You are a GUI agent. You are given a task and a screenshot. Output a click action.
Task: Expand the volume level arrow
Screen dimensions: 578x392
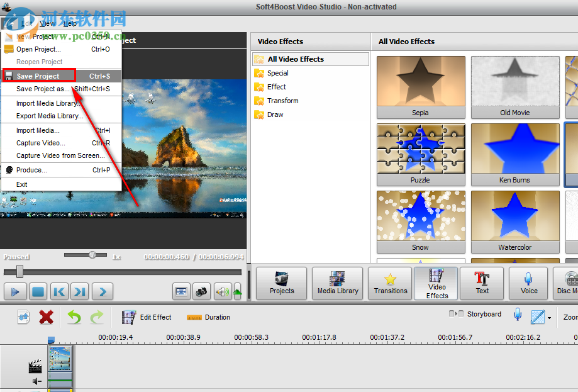click(x=237, y=291)
